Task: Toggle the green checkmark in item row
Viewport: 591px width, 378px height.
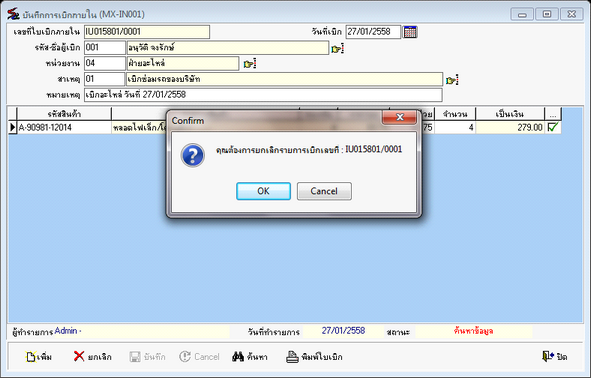Action: click(553, 127)
